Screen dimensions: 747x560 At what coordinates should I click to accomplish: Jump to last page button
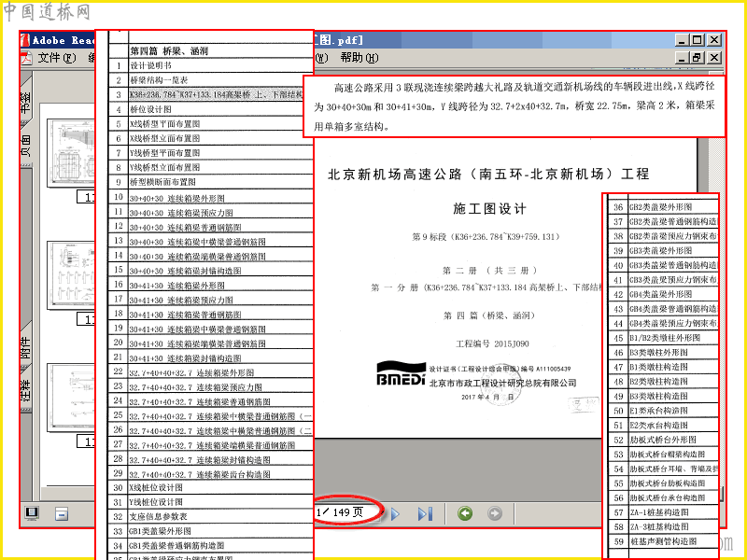click(x=425, y=514)
